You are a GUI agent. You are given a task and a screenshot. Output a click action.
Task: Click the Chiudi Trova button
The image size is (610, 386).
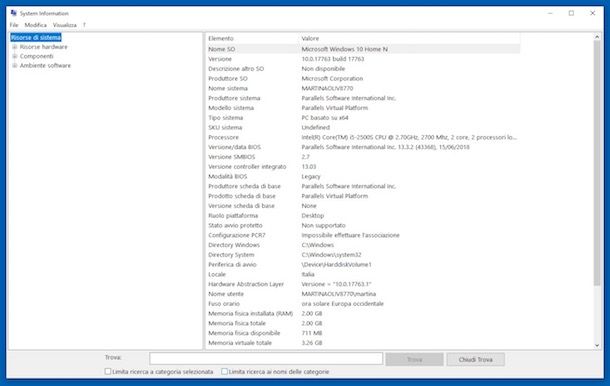tap(476, 360)
